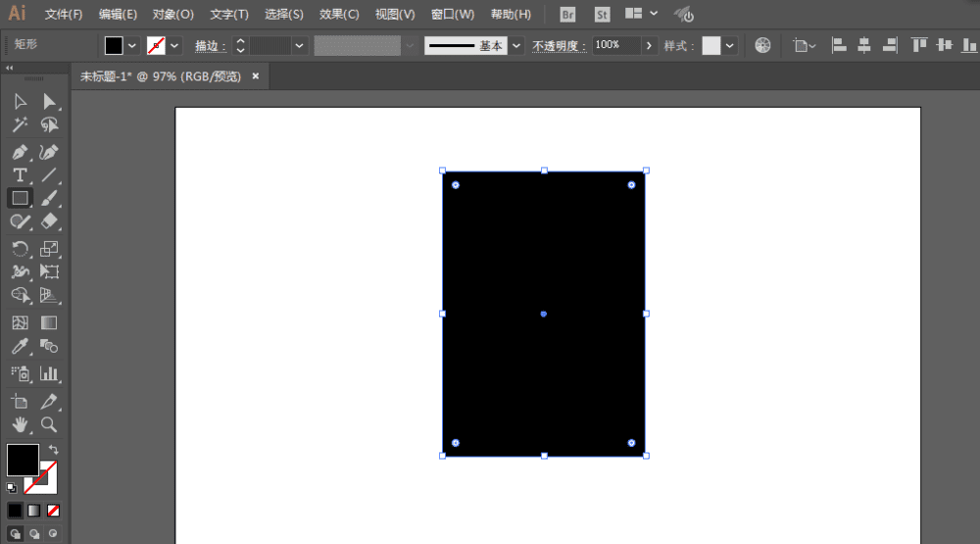This screenshot has height=544, width=980.
Task: Select the Shaper tool
Action: coord(20,222)
